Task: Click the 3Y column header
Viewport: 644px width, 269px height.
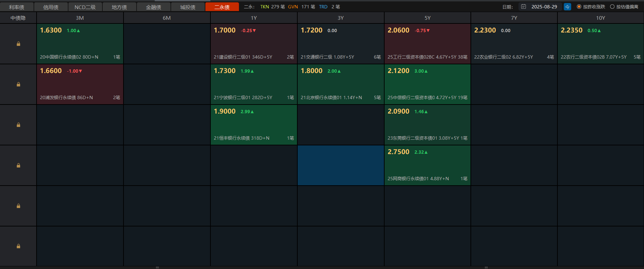Action: click(x=341, y=18)
